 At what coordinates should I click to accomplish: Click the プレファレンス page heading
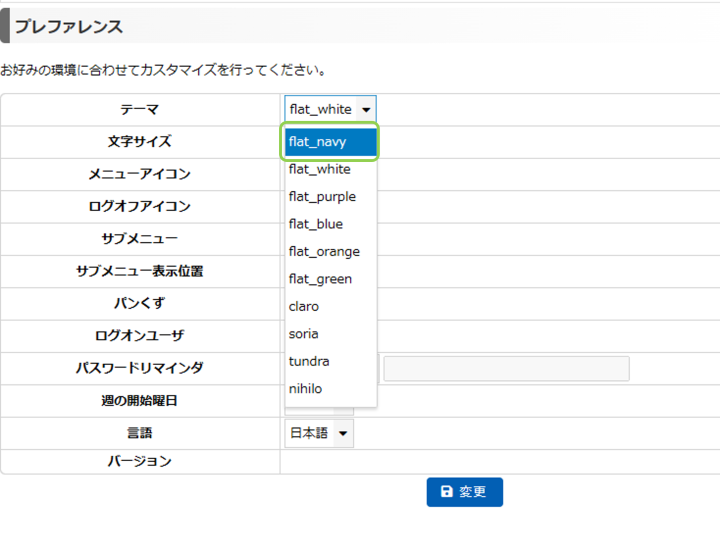pos(69,26)
